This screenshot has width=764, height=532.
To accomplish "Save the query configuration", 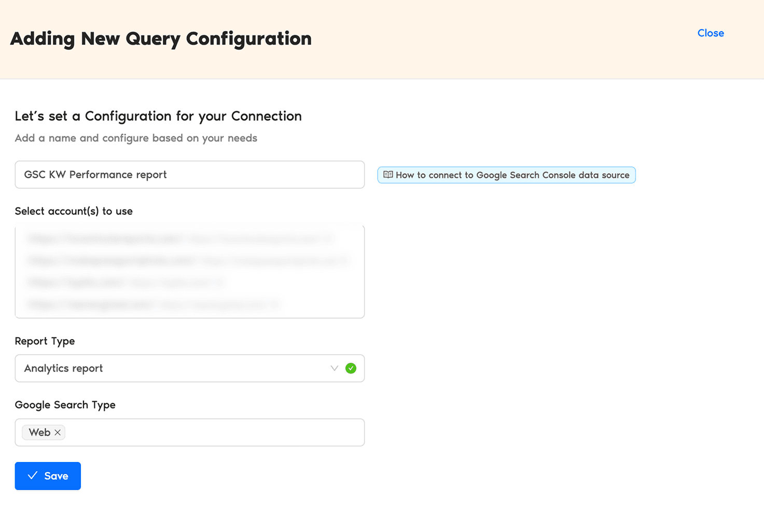I will [48, 475].
